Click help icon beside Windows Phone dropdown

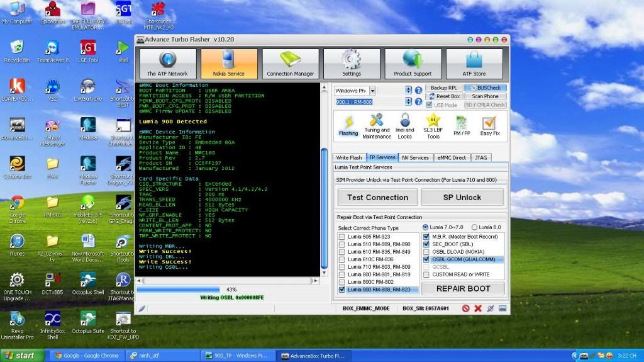coord(418,90)
